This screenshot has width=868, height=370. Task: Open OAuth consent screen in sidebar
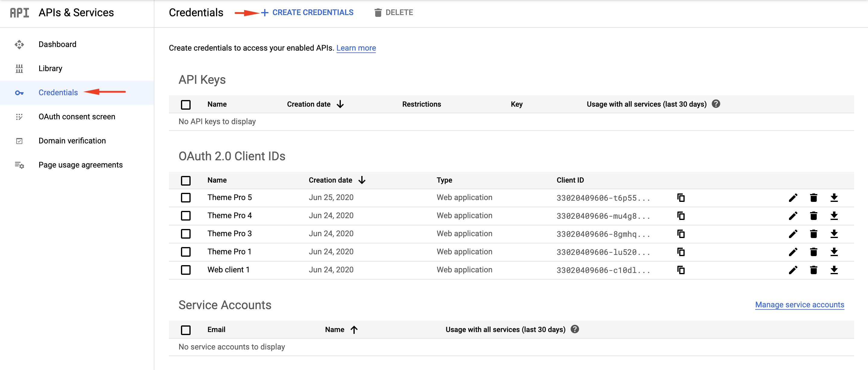coord(77,117)
